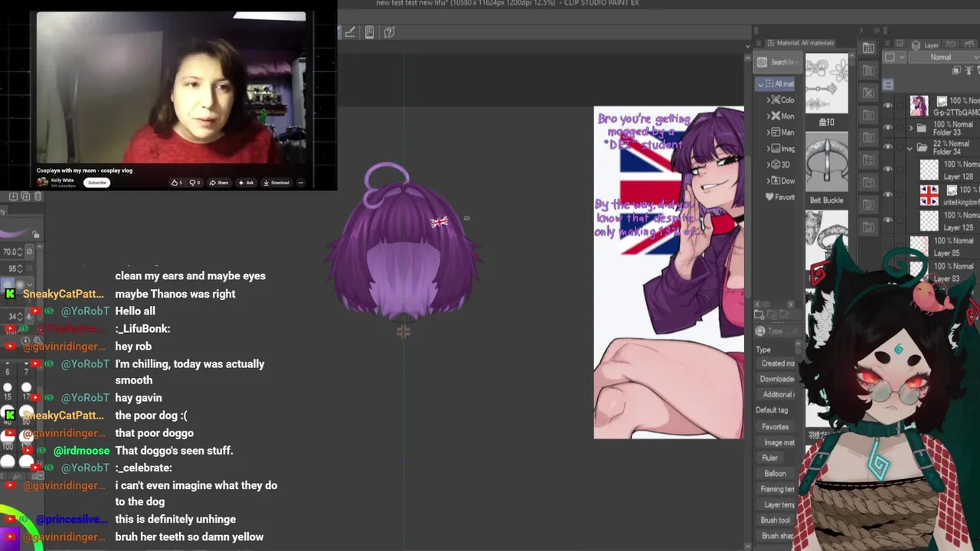Expand the Image material category
980x551 pixels.
tap(769, 148)
